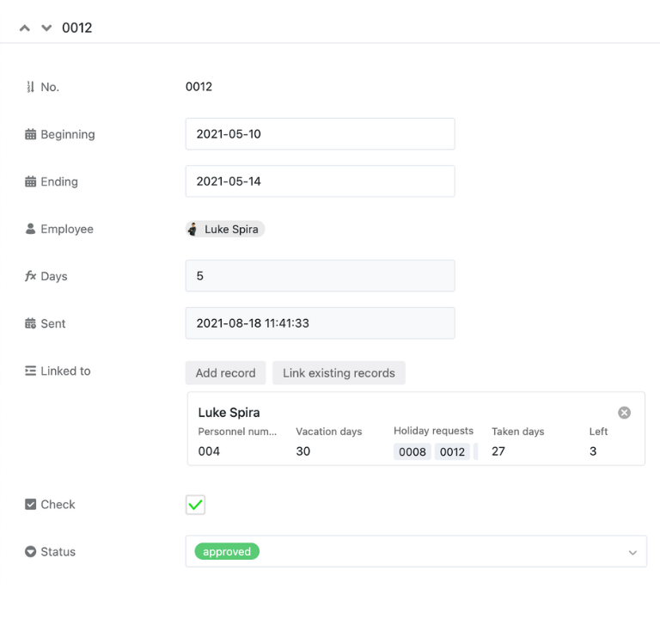Remove the linked Luke Spira record
This screenshot has width=660, height=644.
click(624, 413)
